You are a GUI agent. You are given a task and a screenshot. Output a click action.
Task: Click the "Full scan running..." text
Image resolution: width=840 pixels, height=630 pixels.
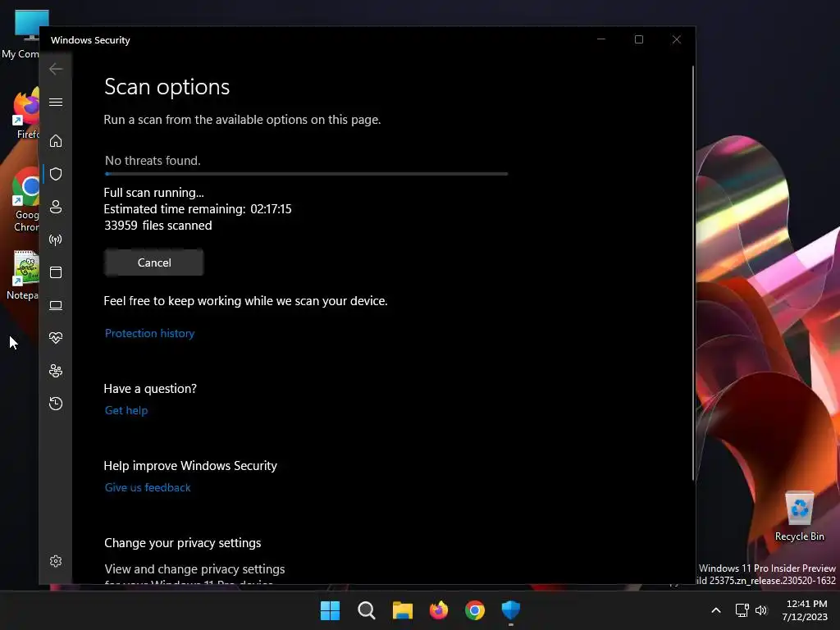pyautogui.click(x=153, y=192)
